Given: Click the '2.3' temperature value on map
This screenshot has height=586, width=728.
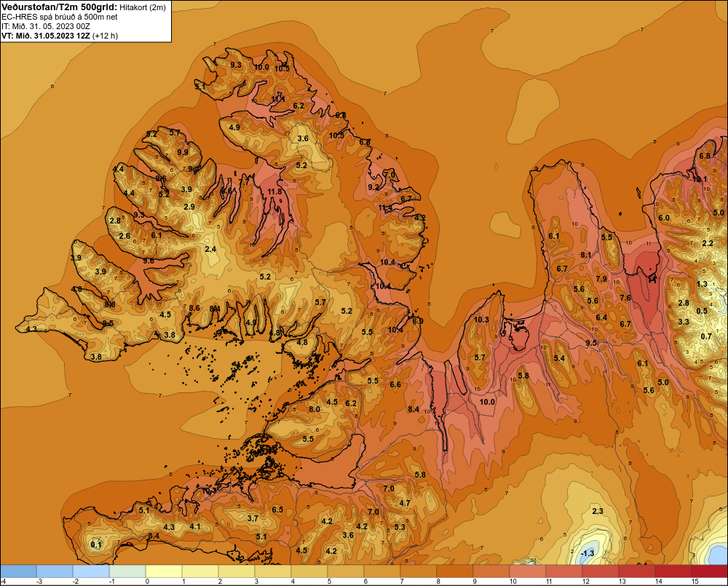Looking at the screenshot, I should tap(598, 511).
